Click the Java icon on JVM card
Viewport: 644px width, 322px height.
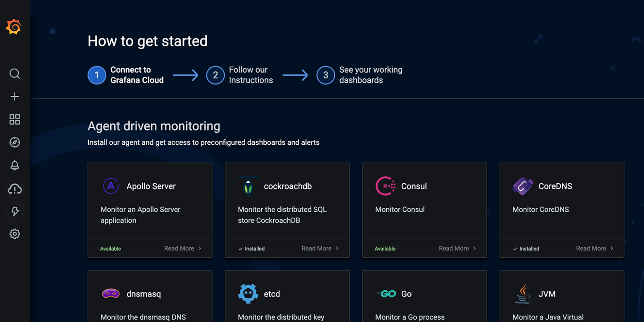tap(522, 294)
